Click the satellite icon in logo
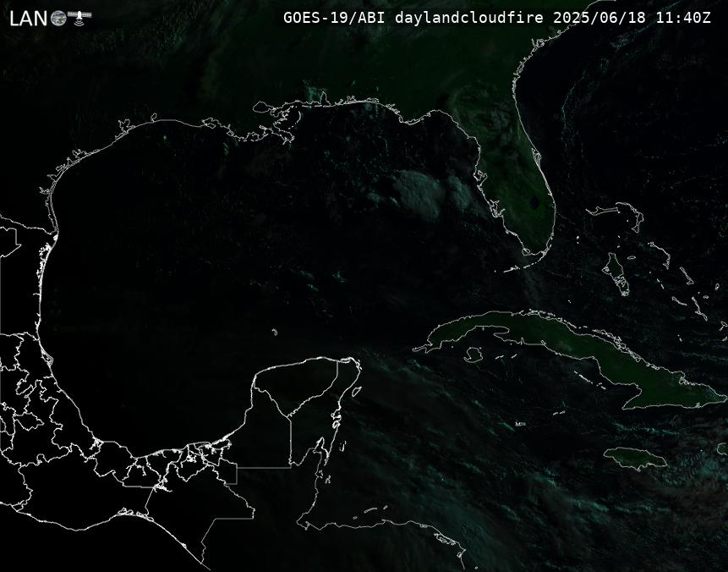728x572 pixels. pyautogui.click(x=79, y=17)
